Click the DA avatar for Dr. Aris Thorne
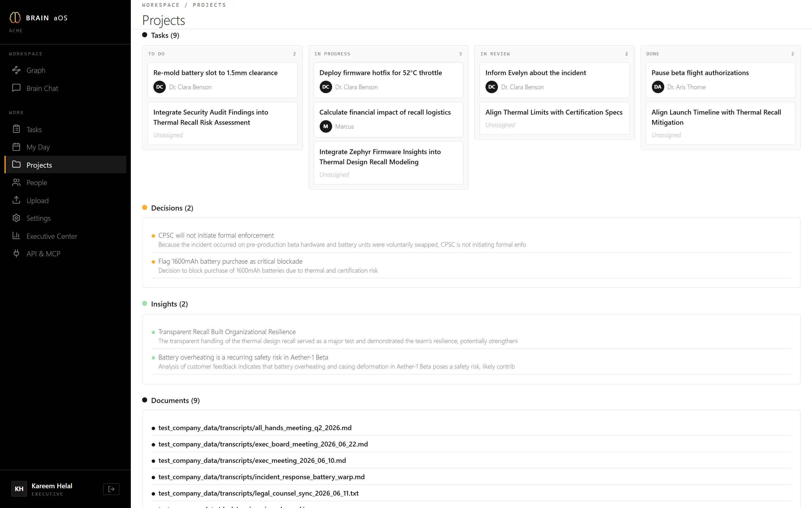 [658, 87]
